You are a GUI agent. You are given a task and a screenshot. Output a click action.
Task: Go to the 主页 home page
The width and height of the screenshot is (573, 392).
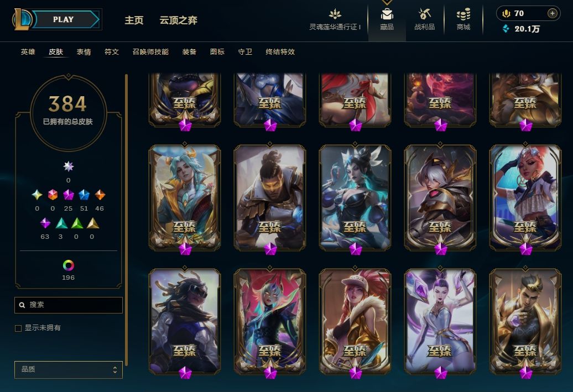click(134, 20)
